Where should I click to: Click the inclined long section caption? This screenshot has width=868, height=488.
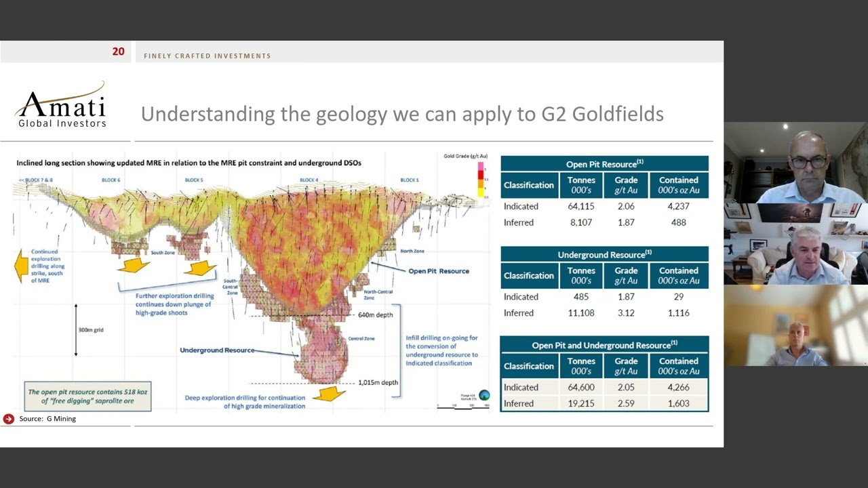click(189, 163)
